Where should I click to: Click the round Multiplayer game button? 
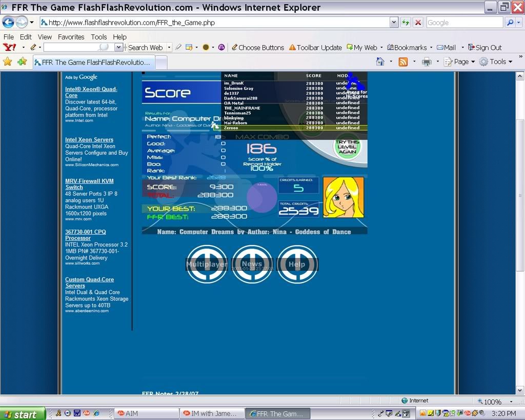(207, 264)
